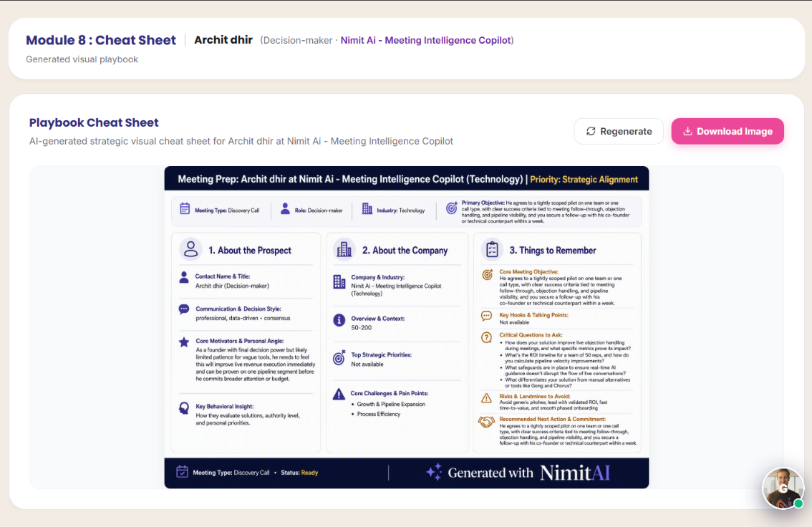Click the 50-200 overview value
This screenshot has height=527, width=812.
[362, 328]
